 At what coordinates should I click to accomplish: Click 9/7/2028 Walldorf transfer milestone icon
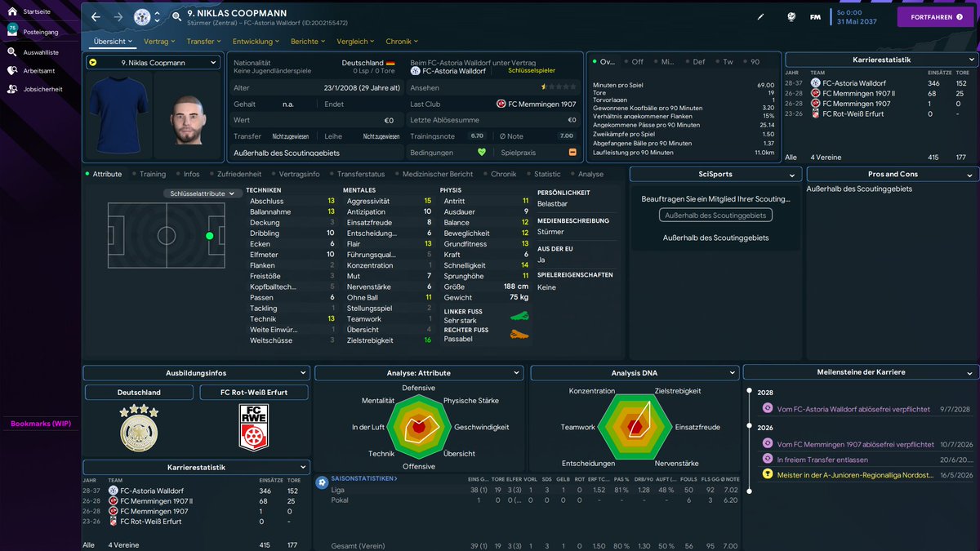[767, 409]
